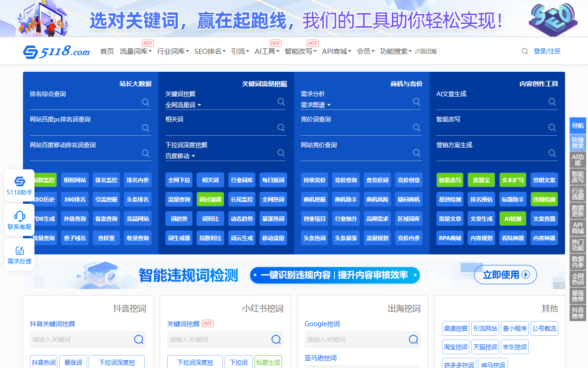
Task: Click search icon for 关键词挖掘
Action: pyautogui.click(x=281, y=102)
